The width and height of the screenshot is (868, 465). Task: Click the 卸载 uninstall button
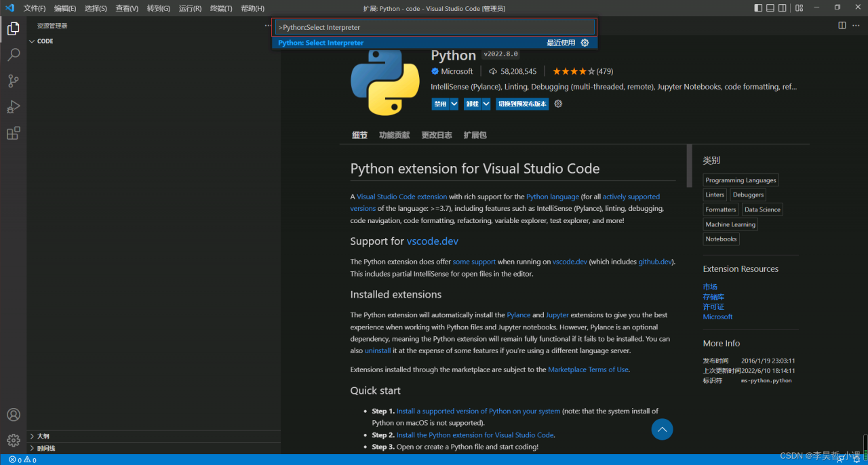(473, 104)
